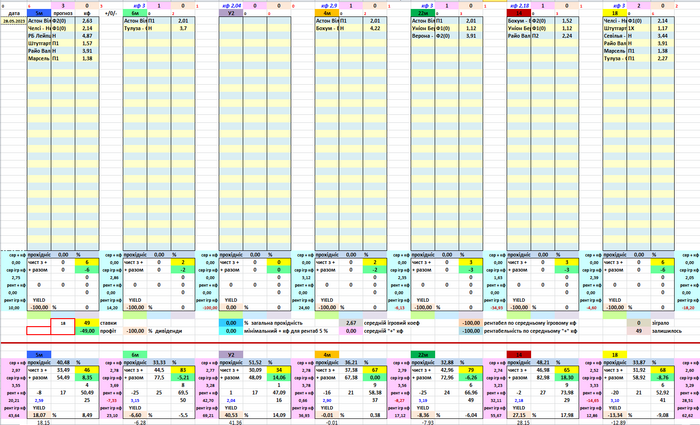This screenshot has width=700, height=425.
Task: Select the 'П2' prediction cell in block 14
Action: [x=543, y=36]
